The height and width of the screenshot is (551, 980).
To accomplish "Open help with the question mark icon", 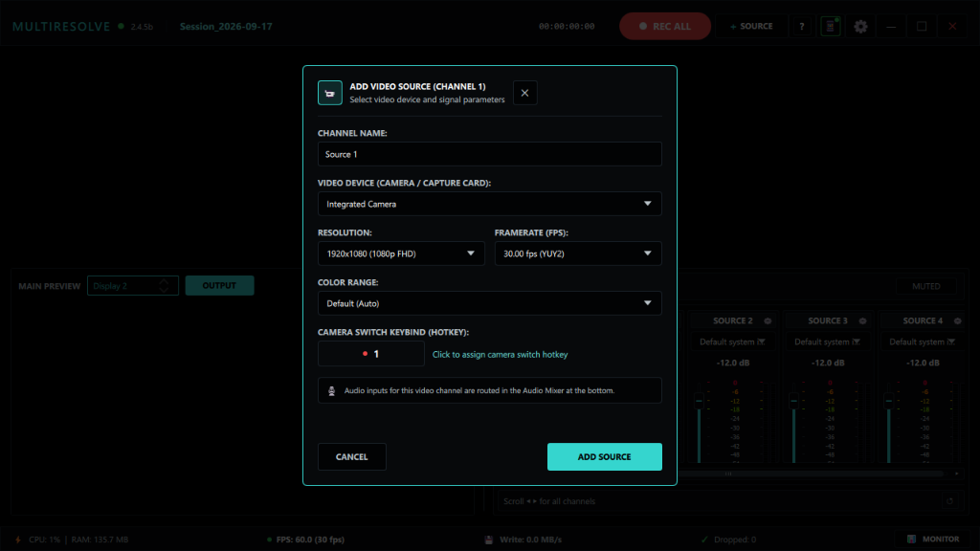I will point(802,26).
